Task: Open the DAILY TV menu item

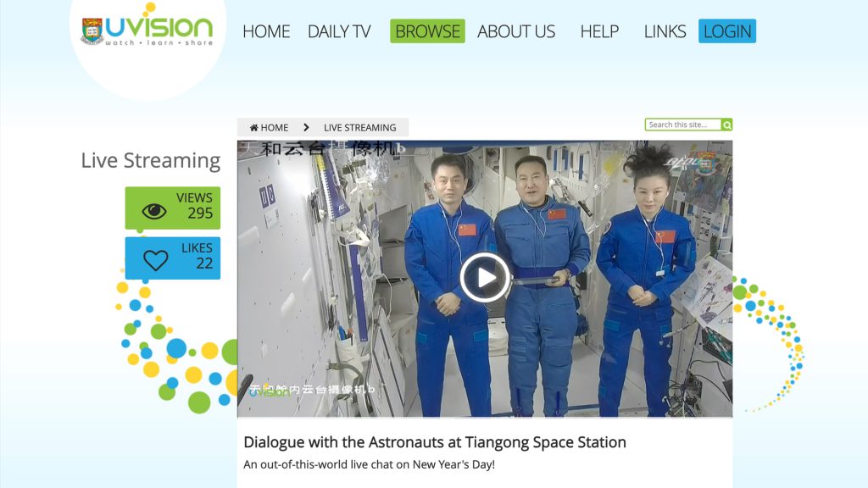Action: (339, 31)
